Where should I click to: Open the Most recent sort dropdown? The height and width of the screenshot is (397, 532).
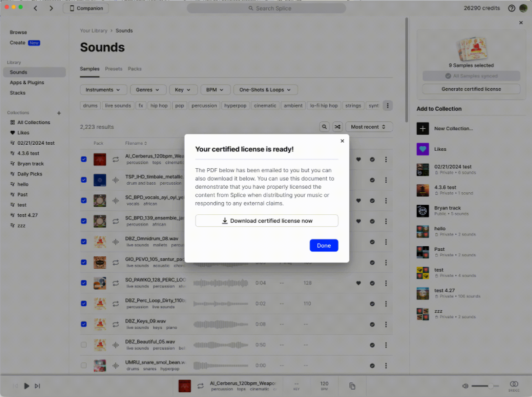click(369, 127)
